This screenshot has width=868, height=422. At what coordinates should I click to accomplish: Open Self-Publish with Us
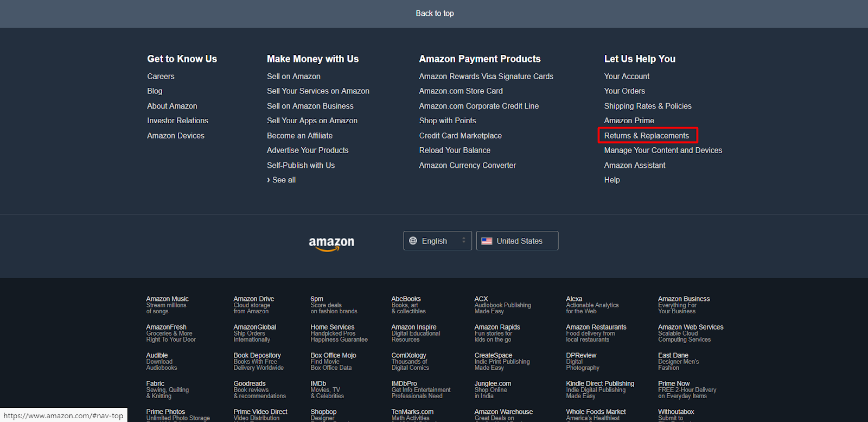pos(301,165)
